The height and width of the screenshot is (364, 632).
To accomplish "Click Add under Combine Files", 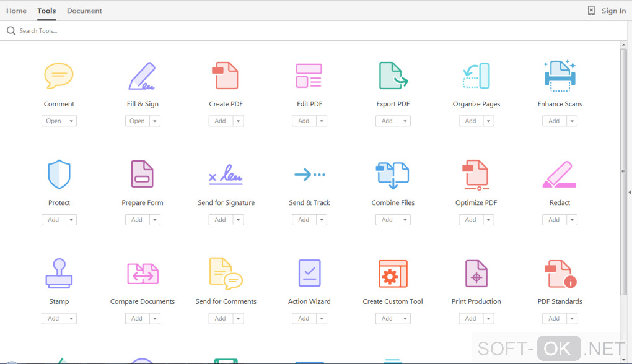I will click(387, 219).
